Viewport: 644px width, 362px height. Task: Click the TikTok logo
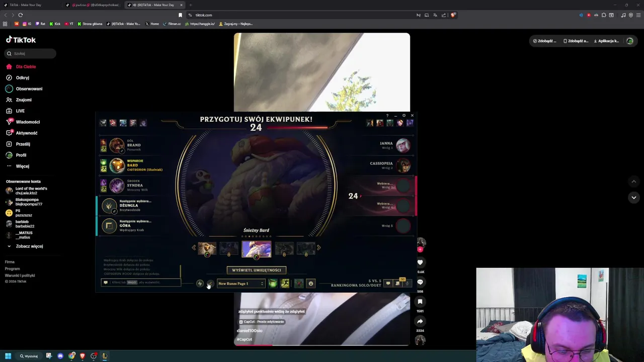pyautogui.click(x=21, y=40)
